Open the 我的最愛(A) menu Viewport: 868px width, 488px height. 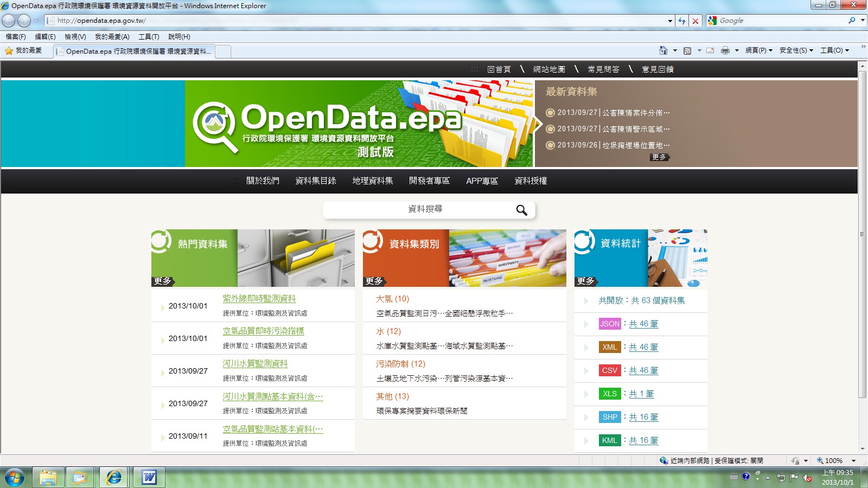tap(112, 37)
